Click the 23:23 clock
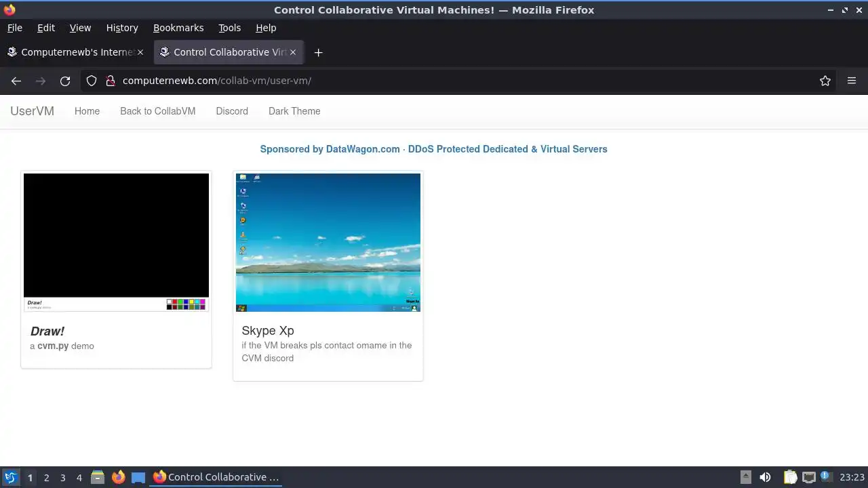 852,477
